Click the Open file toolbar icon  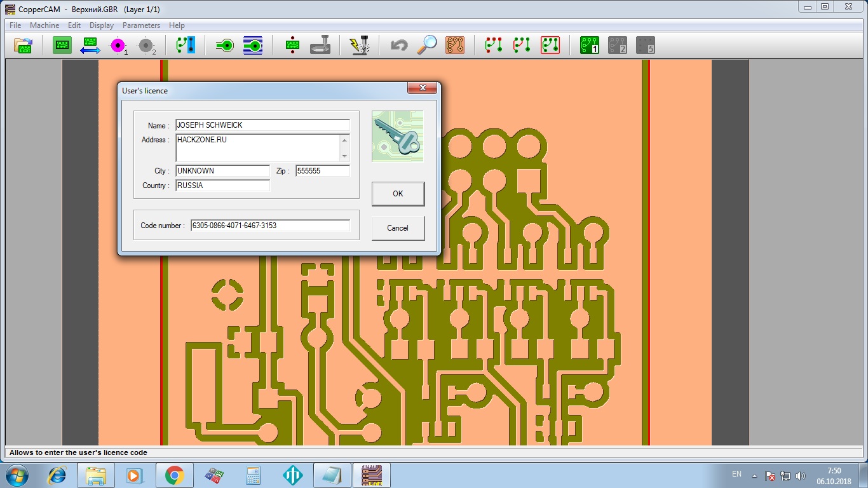24,46
